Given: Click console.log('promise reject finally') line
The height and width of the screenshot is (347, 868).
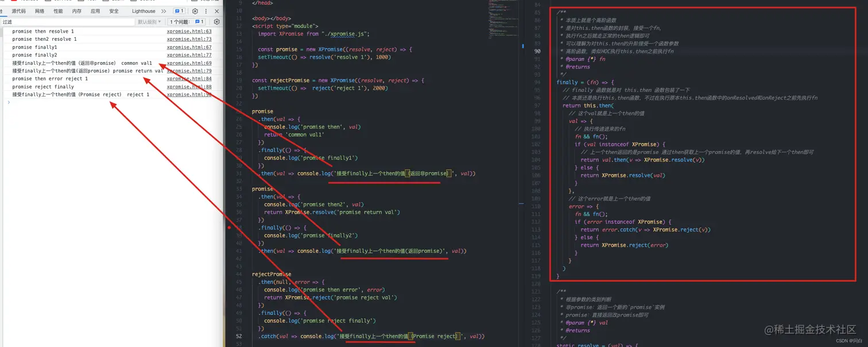Looking at the screenshot, I should tap(320, 321).
